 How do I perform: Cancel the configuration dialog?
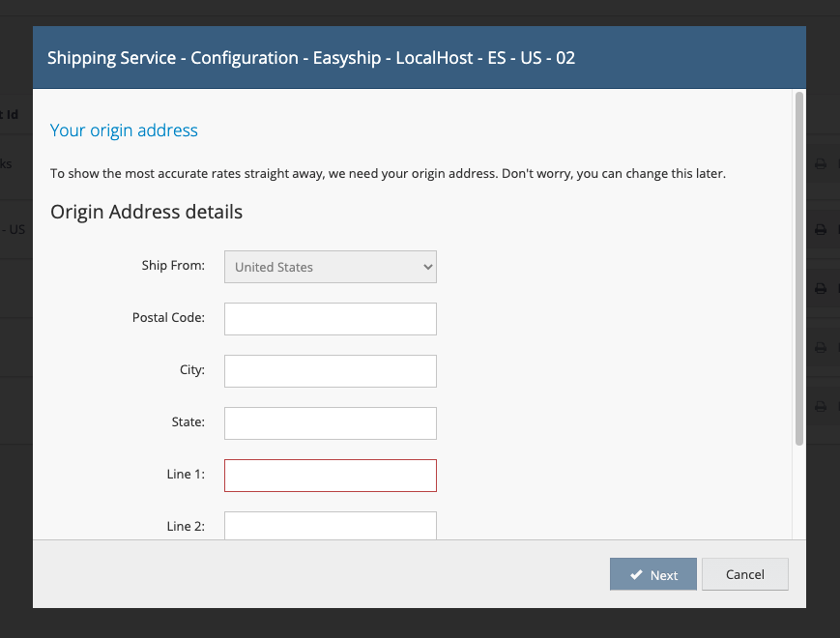[744, 574]
